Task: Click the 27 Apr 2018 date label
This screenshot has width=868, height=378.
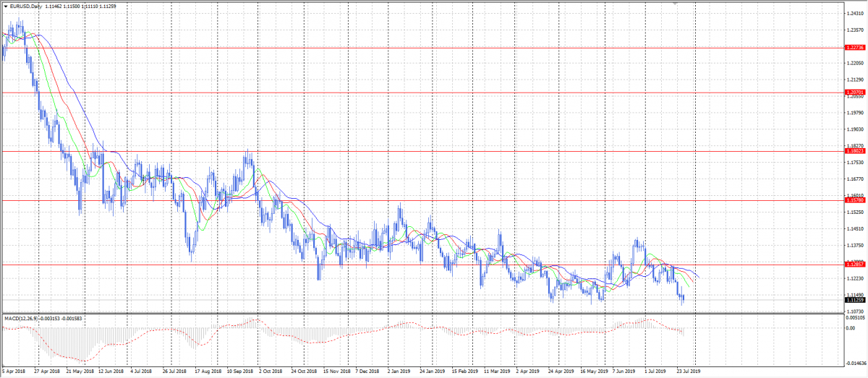Action: coord(46,371)
